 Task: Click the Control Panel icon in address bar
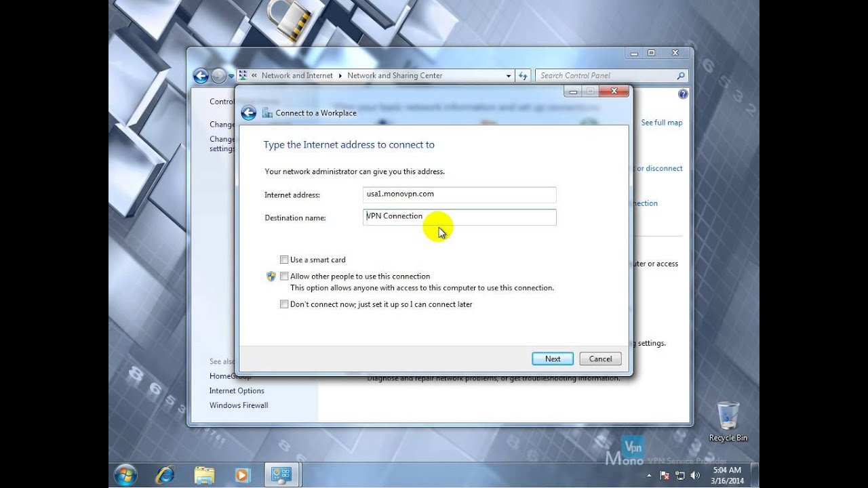coord(243,76)
